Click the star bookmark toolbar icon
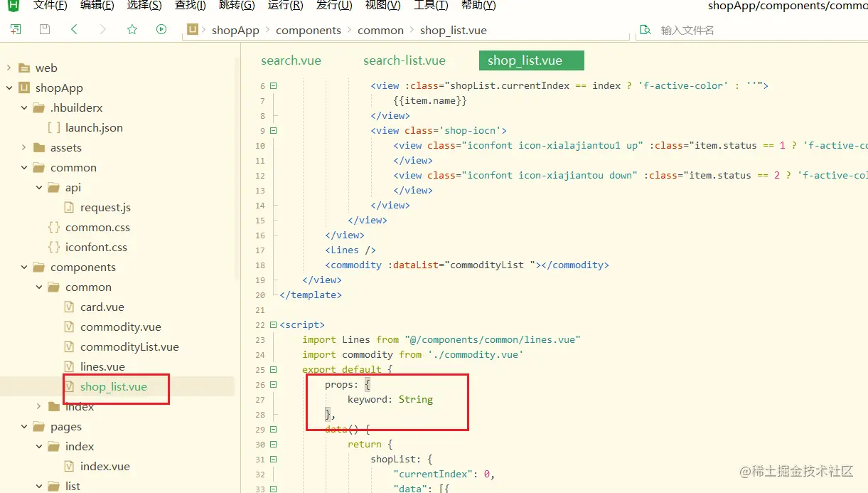 (x=132, y=29)
